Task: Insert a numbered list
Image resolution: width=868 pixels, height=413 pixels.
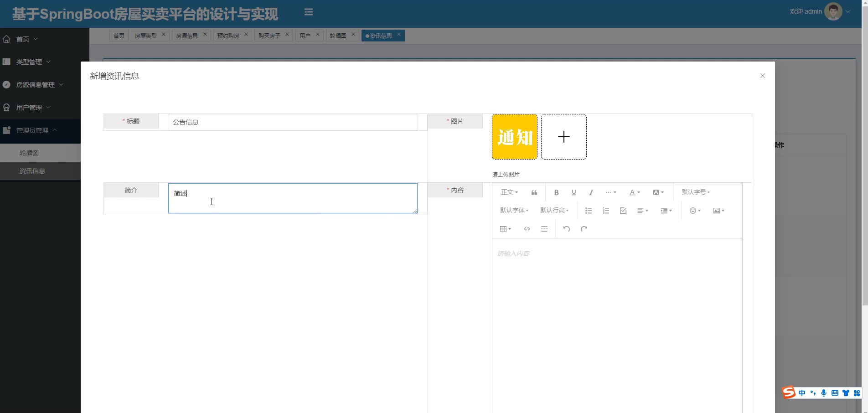Action: [606, 211]
